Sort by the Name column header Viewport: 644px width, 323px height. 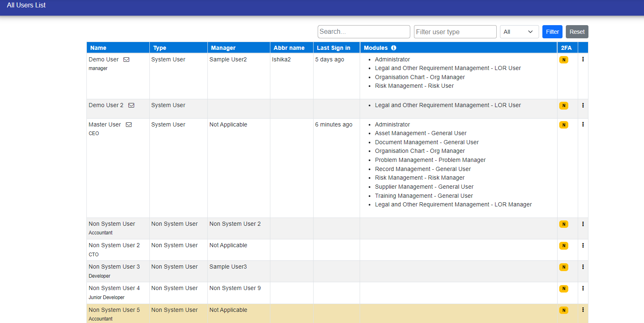tap(98, 48)
